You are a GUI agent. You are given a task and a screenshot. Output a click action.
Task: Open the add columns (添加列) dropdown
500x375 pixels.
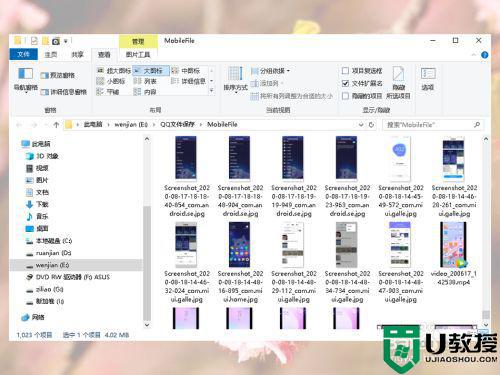point(267,83)
